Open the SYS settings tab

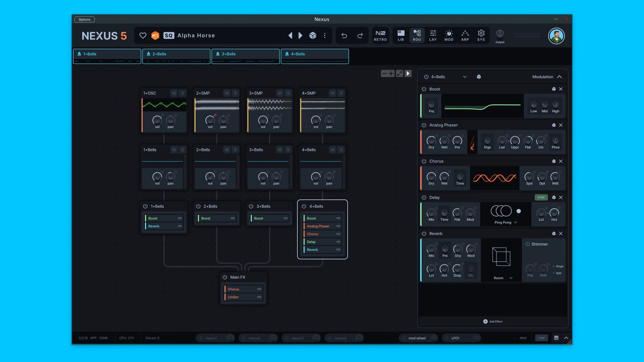(x=481, y=36)
